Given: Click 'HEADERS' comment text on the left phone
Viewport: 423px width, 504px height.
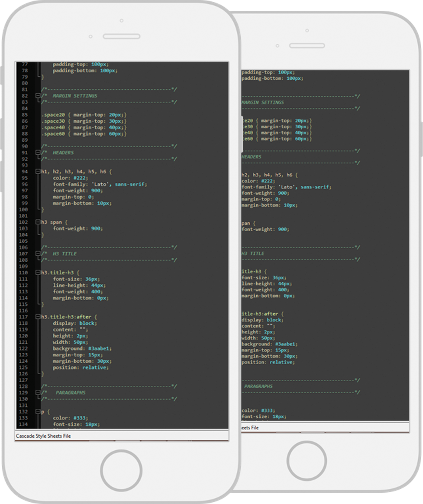Looking at the screenshot, I should pos(63,153).
